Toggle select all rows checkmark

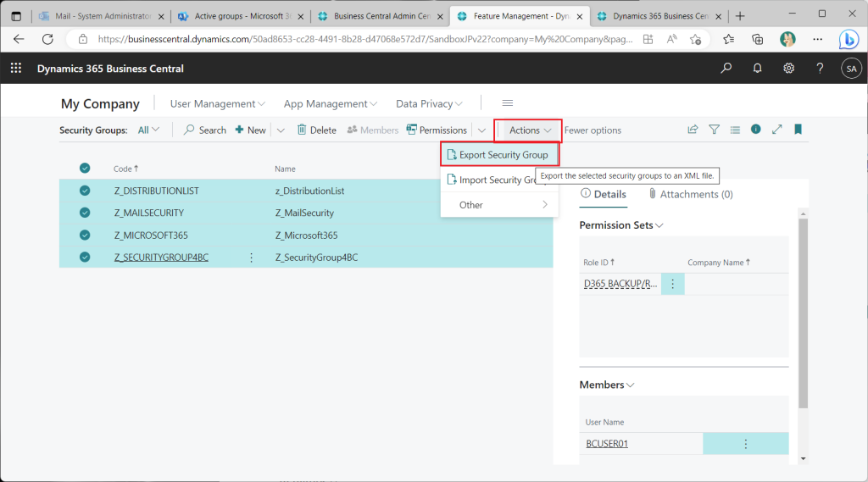click(x=85, y=169)
